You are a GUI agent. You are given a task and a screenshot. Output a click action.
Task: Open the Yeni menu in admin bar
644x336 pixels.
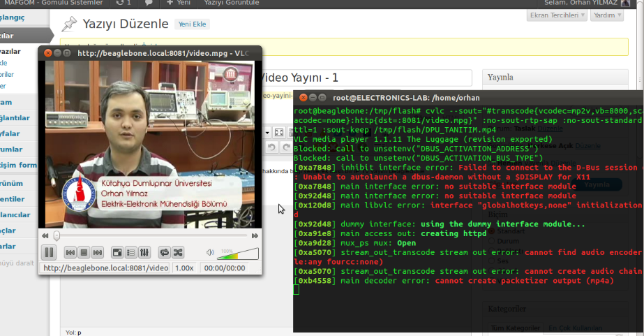click(x=179, y=3)
